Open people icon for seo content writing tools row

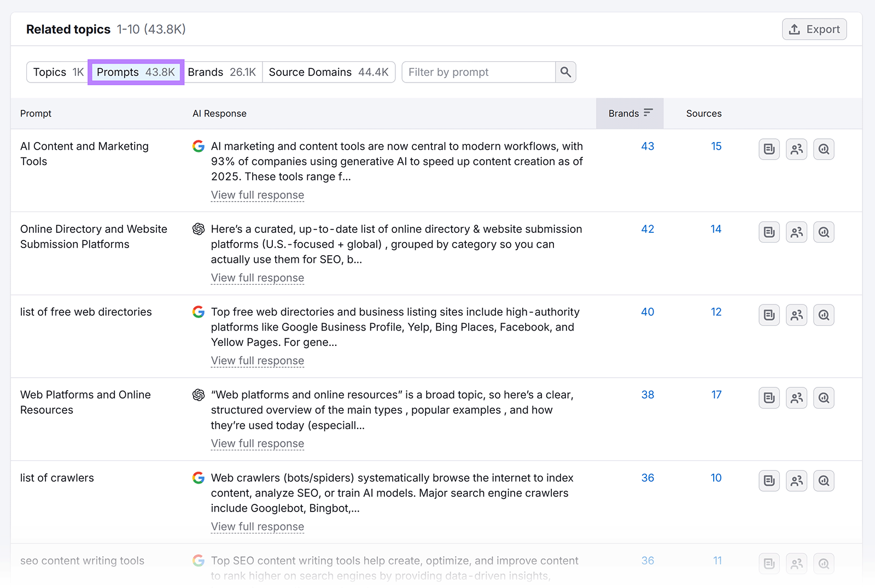[796, 563]
